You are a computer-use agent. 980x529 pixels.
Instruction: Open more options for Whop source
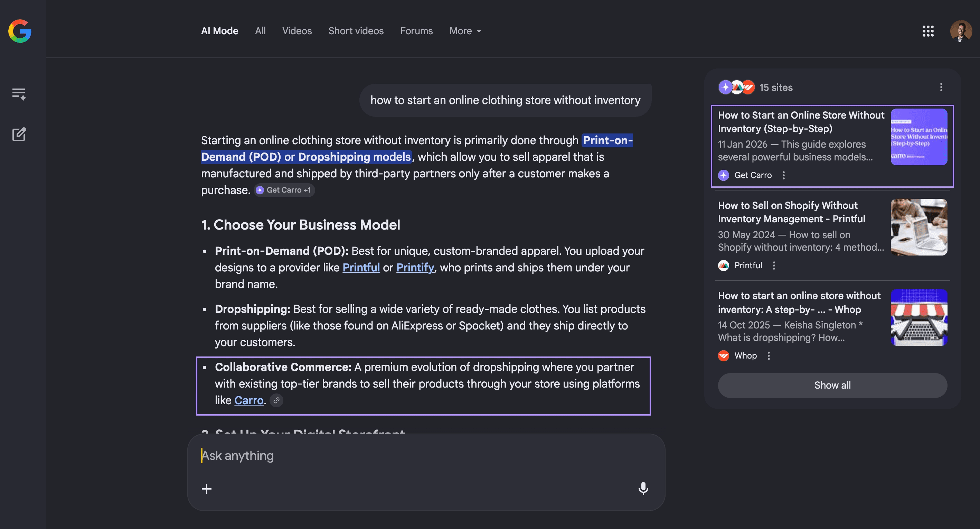coord(769,355)
